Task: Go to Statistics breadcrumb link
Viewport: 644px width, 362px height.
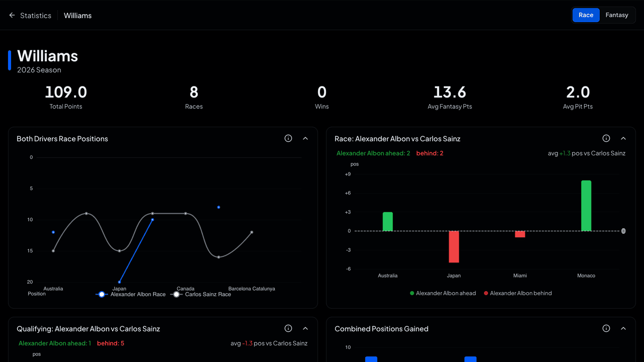Action: coord(36,16)
